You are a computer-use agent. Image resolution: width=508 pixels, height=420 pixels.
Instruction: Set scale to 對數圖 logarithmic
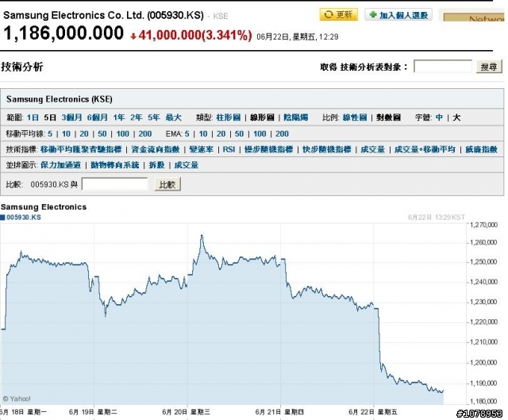tap(388, 118)
